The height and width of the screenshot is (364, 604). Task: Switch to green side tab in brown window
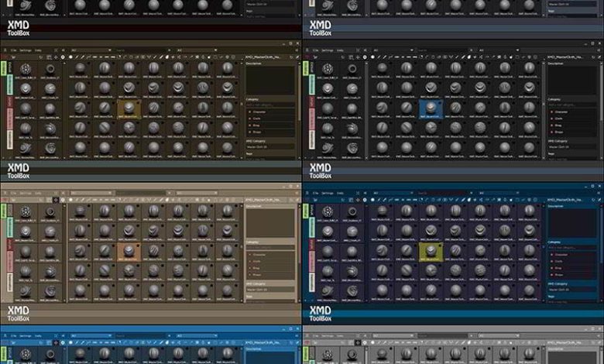(x=4, y=68)
